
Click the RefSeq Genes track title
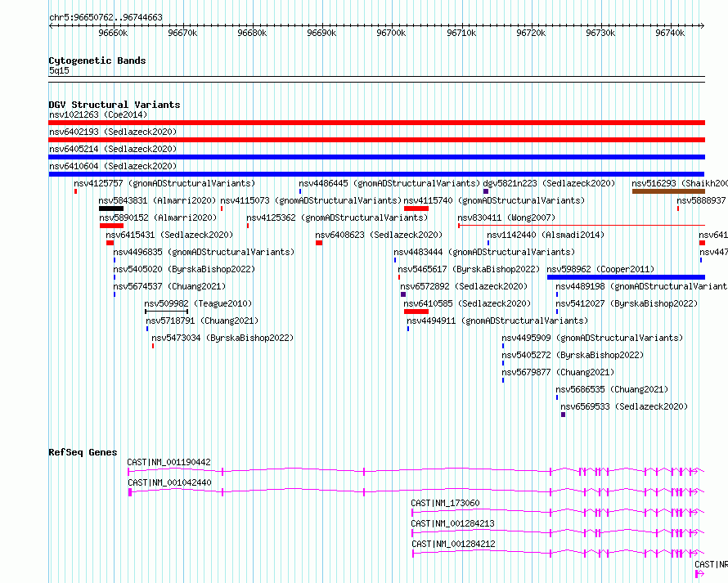click(x=83, y=452)
